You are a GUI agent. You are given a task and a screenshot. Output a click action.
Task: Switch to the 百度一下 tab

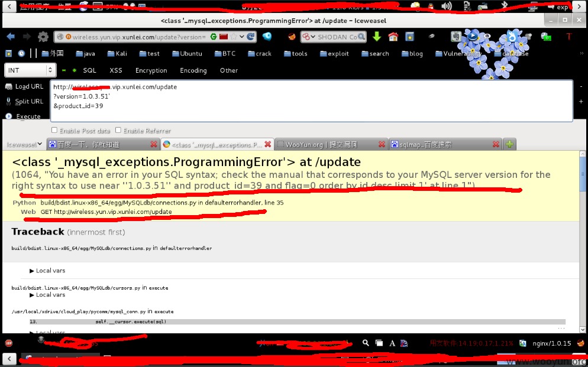[x=103, y=145]
